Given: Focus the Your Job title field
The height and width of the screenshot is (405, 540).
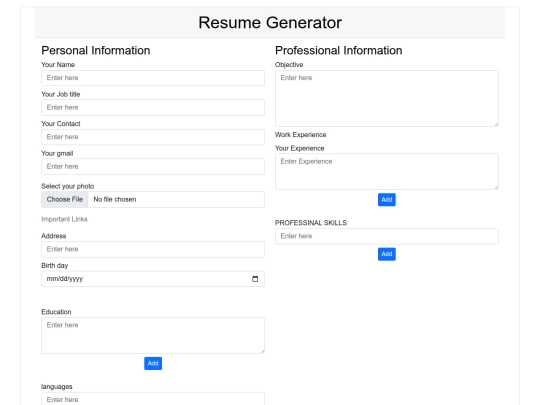Looking at the screenshot, I should pos(153,107).
